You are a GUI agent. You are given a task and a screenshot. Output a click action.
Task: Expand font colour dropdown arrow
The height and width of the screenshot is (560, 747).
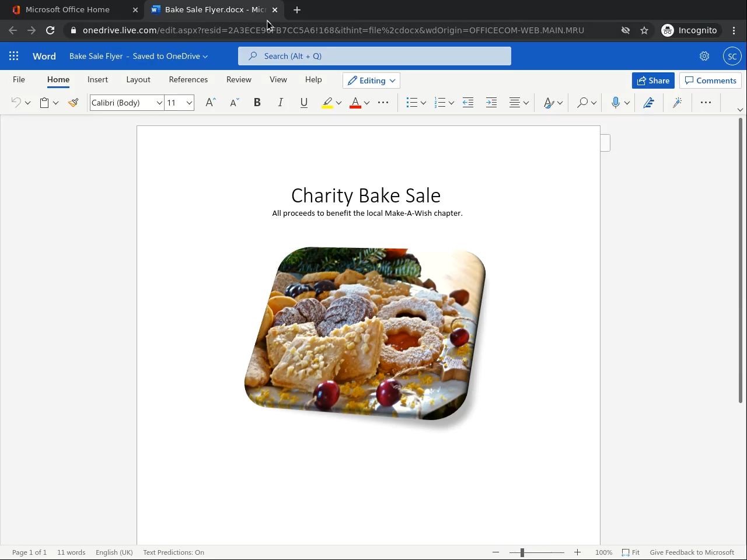click(x=366, y=103)
